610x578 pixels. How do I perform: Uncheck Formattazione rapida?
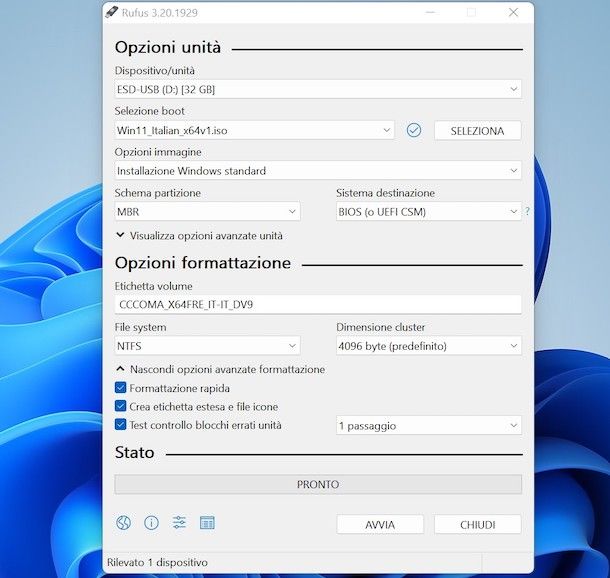click(121, 388)
